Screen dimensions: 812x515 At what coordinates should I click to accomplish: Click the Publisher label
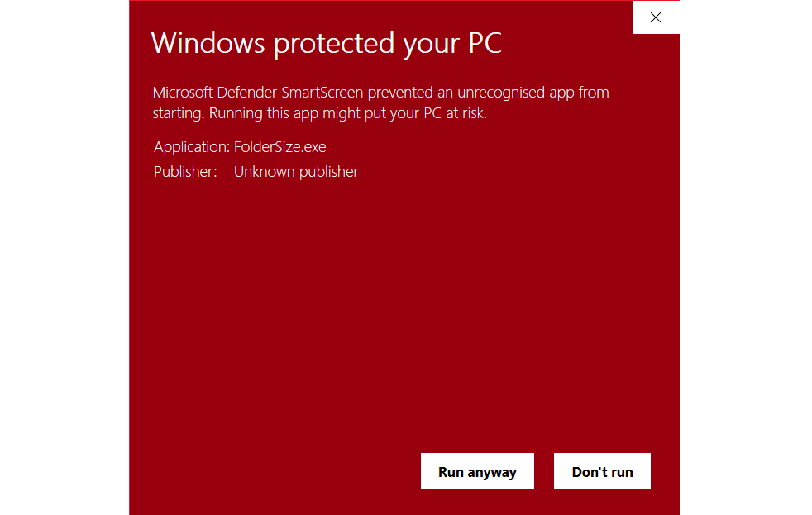tap(184, 171)
